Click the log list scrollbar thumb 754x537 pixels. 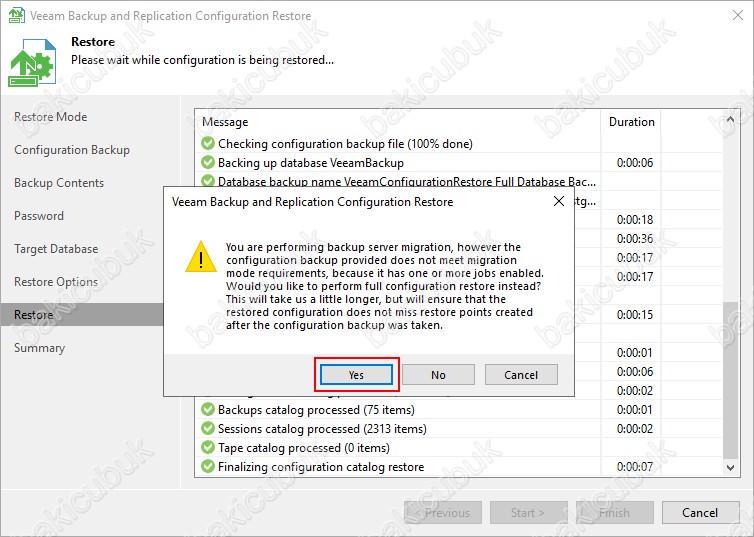tap(730, 380)
